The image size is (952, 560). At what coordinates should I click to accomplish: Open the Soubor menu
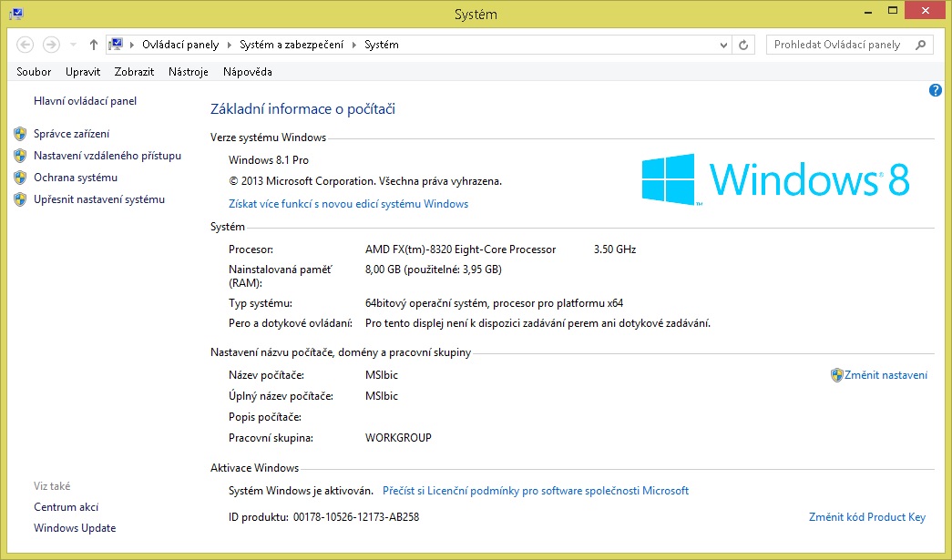click(34, 72)
